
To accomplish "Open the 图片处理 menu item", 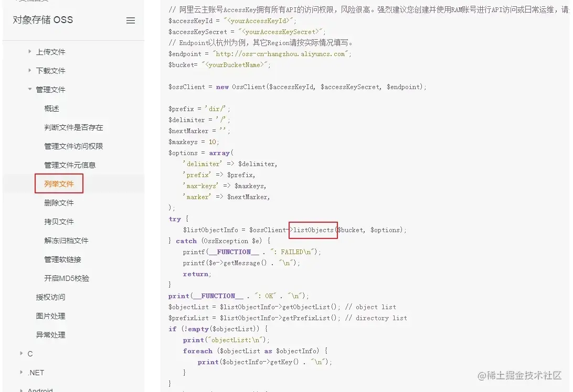I will [50, 316].
